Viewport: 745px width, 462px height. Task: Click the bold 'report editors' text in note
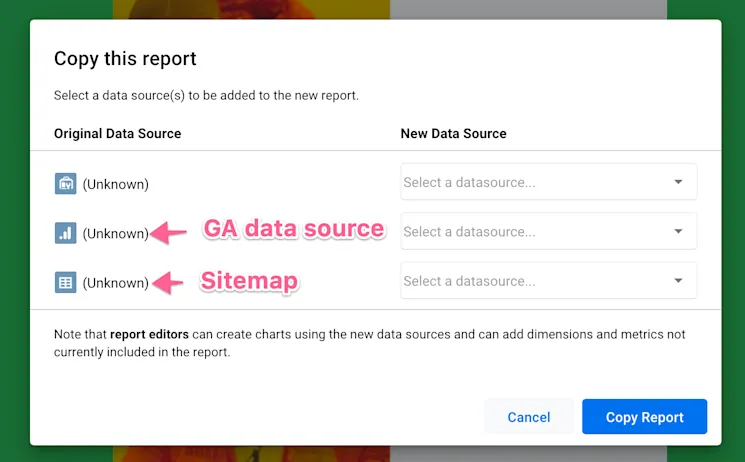click(149, 334)
